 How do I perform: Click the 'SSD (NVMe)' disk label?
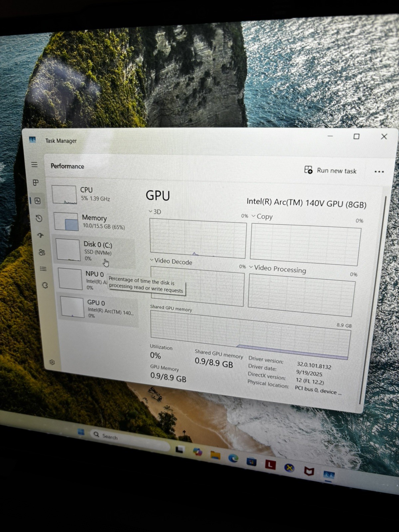click(98, 252)
